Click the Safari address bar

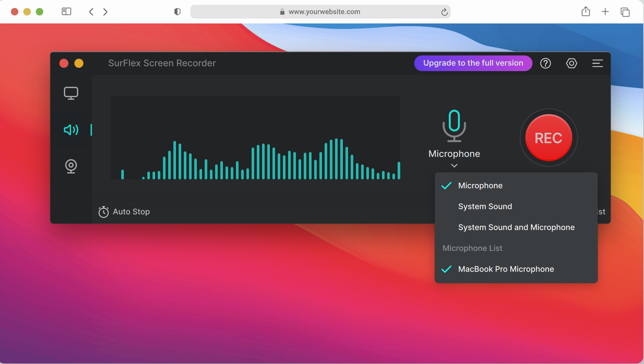click(321, 12)
